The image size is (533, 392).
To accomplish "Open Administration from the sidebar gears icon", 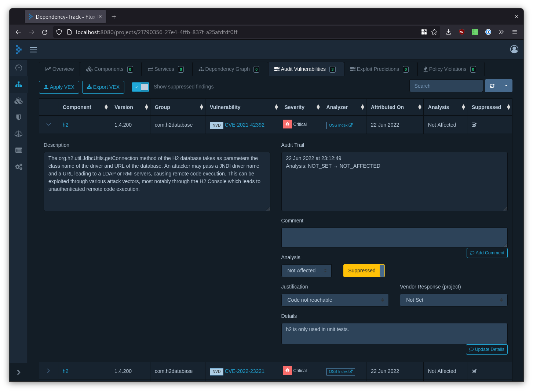I will [x=19, y=167].
